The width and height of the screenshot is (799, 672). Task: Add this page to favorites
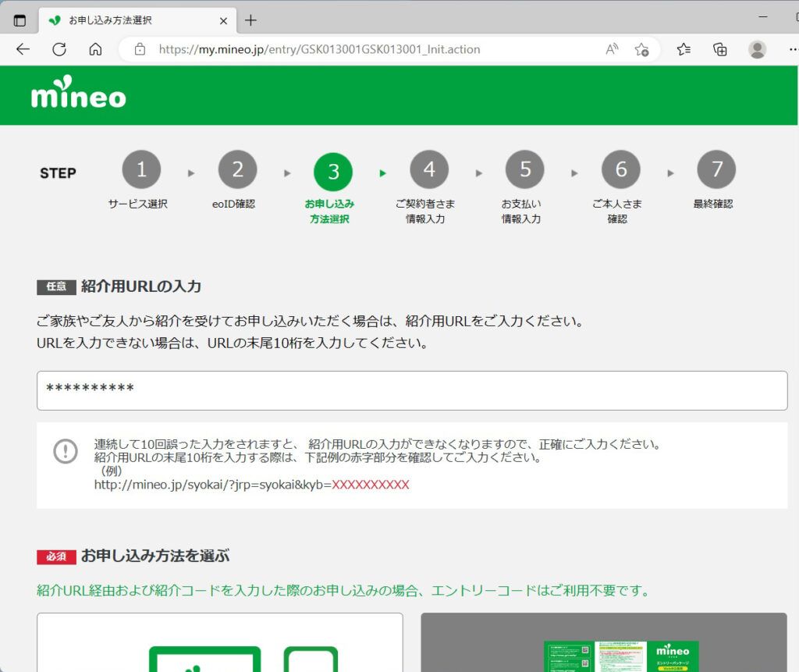tap(641, 49)
